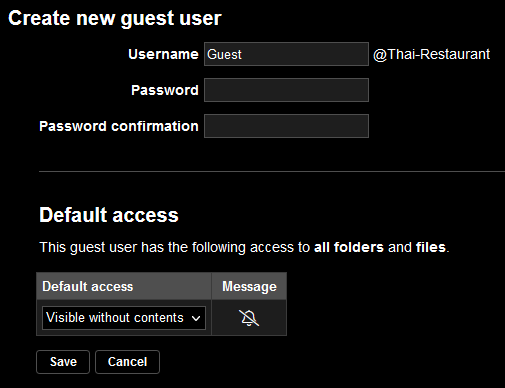
Task: Click the Create new guest user heading
Action: (x=115, y=18)
